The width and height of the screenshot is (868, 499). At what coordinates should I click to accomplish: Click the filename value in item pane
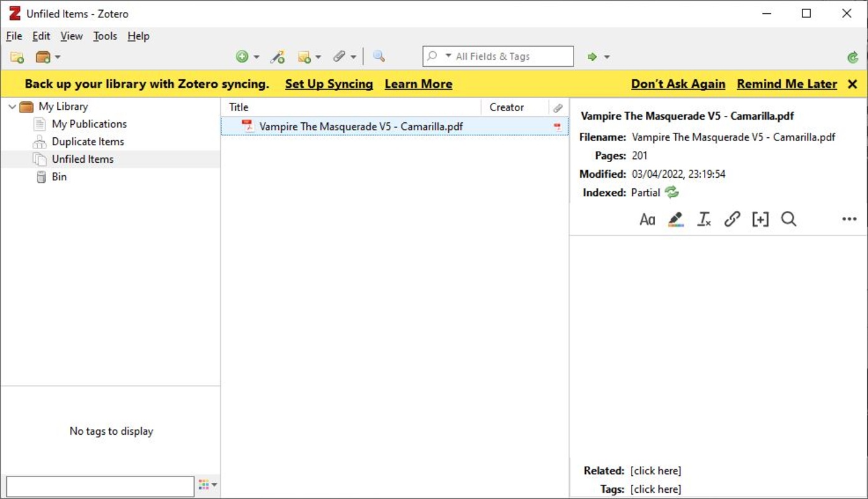[733, 137]
